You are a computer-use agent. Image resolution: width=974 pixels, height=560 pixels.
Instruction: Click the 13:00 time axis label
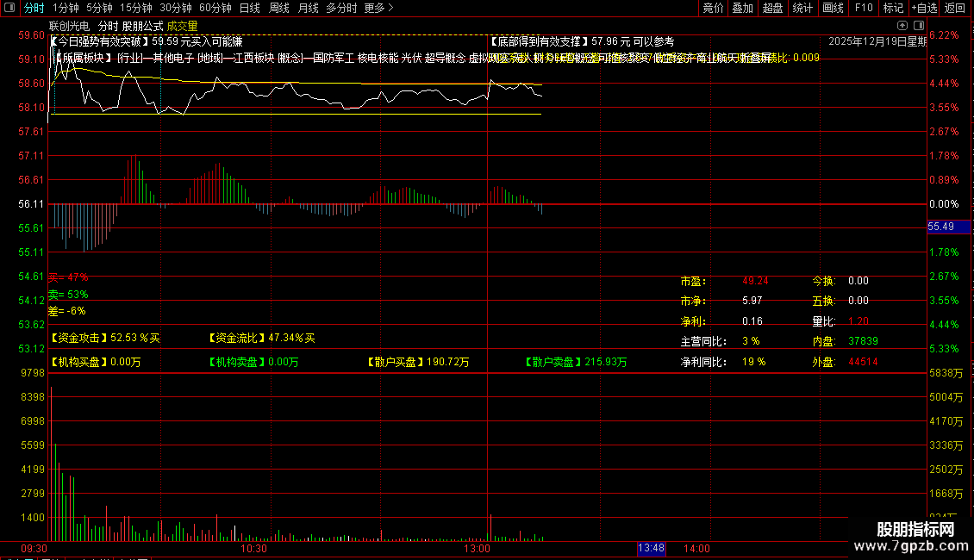coord(477,548)
